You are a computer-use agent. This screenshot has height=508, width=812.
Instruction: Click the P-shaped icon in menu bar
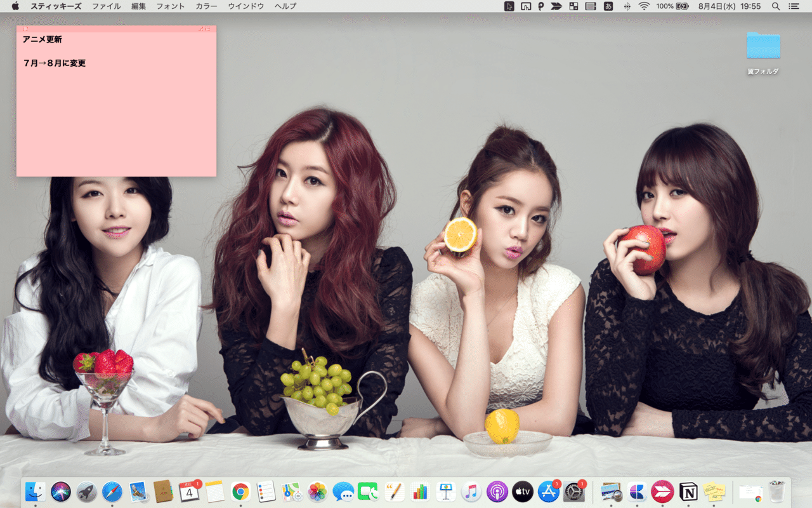pyautogui.click(x=541, y=6)
